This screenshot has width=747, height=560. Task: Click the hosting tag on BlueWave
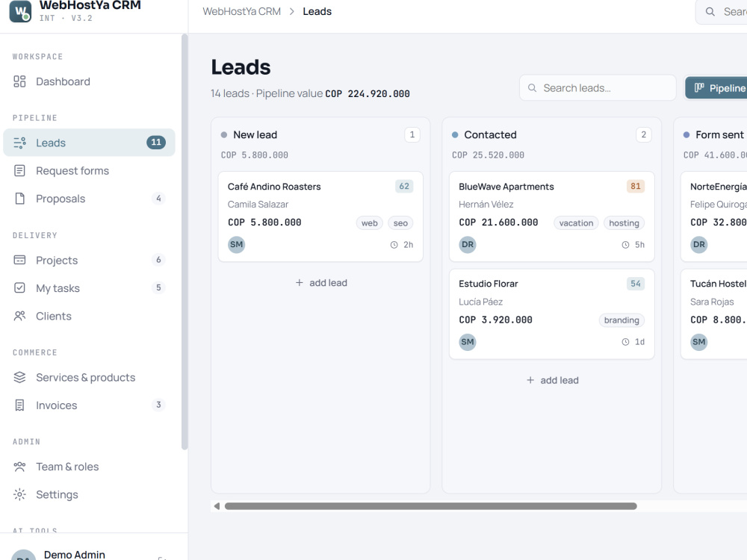coord(624,223)
